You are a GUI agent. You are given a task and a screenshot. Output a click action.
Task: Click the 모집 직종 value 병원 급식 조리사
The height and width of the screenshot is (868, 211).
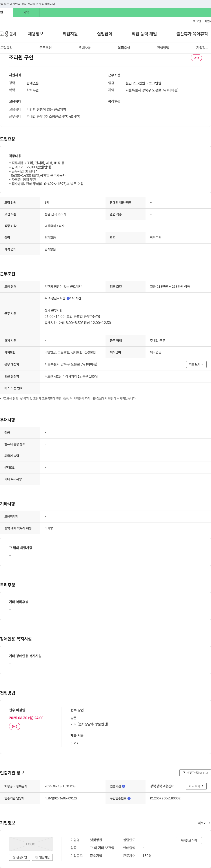click(55, 214)
